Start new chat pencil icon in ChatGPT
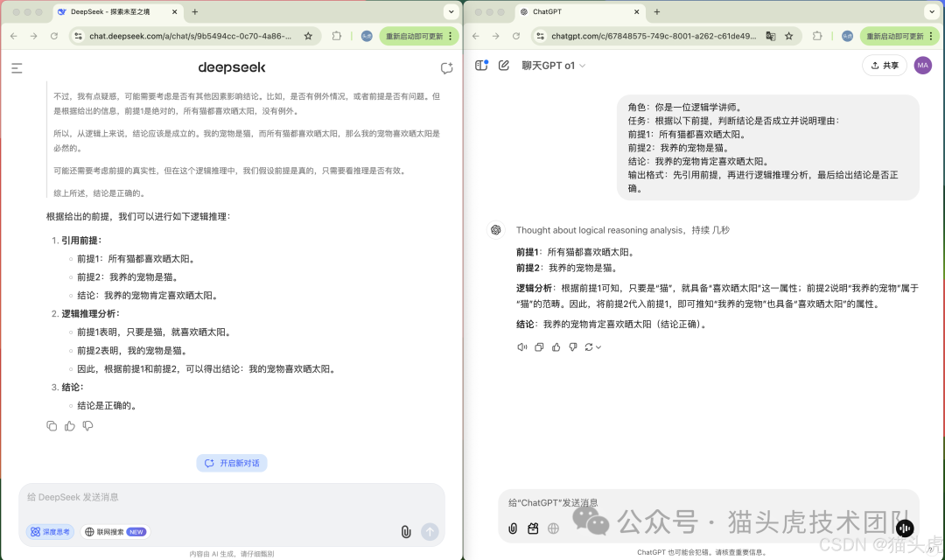945x560 pixels. point(504,65)
